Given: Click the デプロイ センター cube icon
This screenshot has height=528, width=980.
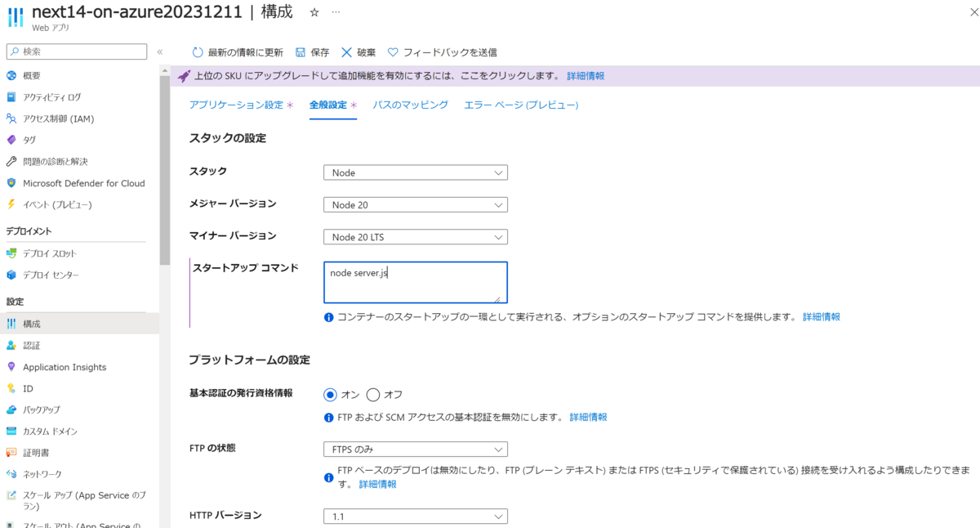Looking at the screenshot, I should coord(11,275).
